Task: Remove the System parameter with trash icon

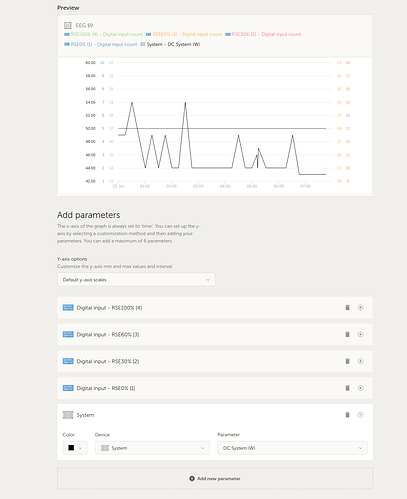Action: click(x=347, y=415)
